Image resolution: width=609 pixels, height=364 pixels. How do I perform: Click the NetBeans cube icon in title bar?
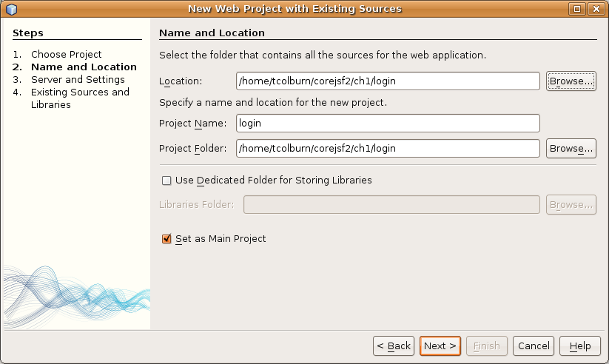(11, 9)
